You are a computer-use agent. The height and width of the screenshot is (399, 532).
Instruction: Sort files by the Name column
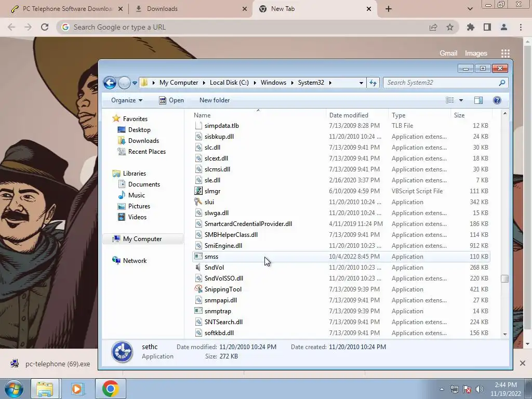tap(258, 115)
